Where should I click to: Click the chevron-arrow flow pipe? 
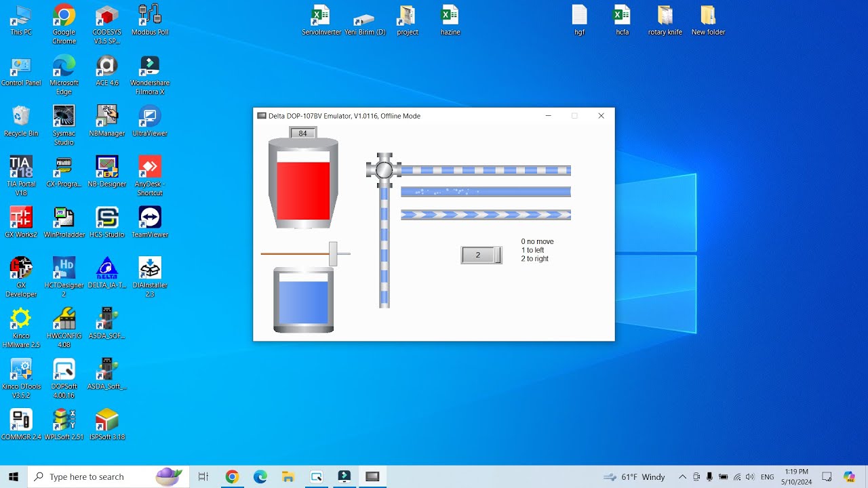(x=486, y=215)
